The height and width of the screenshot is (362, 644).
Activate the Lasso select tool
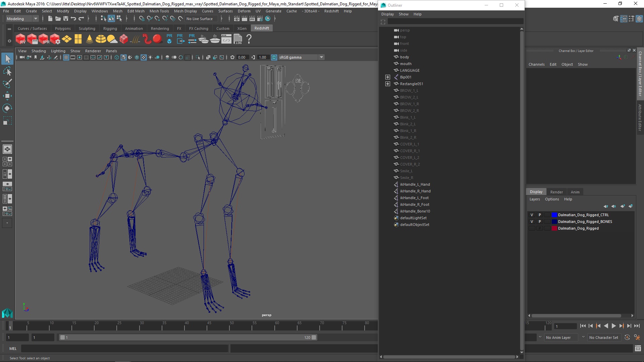(x=7, y=71)
